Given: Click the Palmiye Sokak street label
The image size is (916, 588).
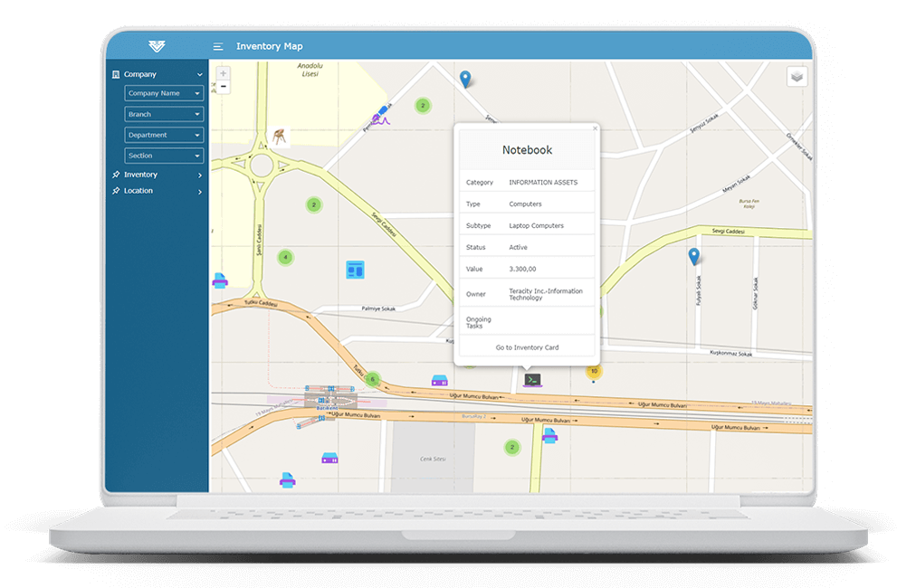Looking at the screenshot, I should [x=378, y=308].
